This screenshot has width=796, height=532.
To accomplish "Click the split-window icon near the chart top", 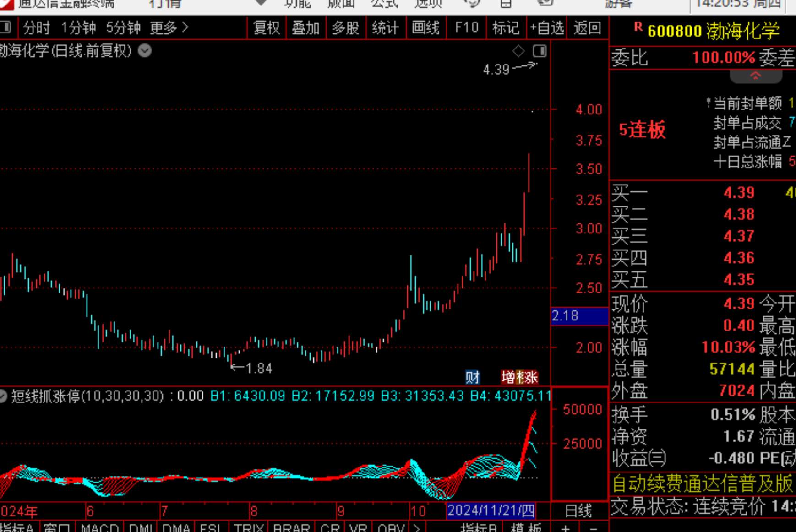I will pos(540,51).
